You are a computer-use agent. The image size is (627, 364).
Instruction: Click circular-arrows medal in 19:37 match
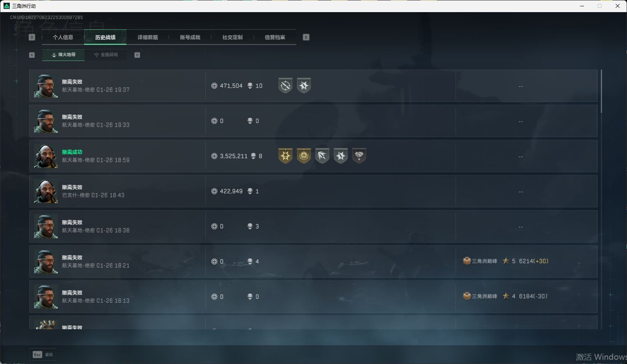click(285, 86)
